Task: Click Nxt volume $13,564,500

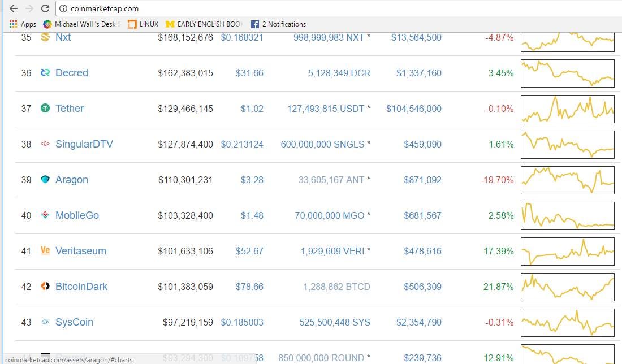Action: pos(416,38)
